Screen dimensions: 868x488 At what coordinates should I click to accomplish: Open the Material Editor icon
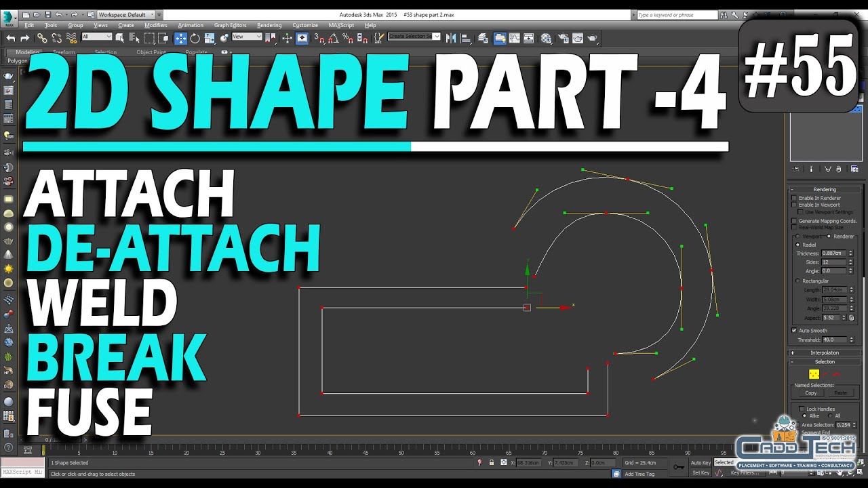pos(545,38)
